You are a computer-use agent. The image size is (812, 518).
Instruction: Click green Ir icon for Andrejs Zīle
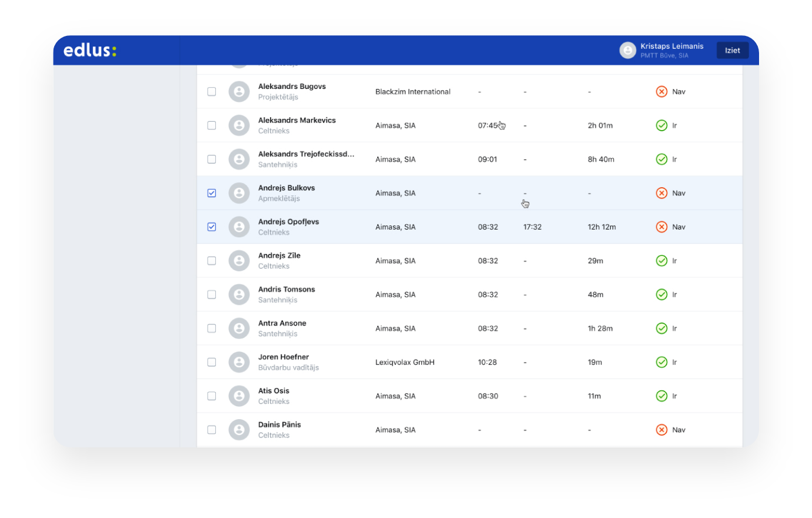click(661, 261)
